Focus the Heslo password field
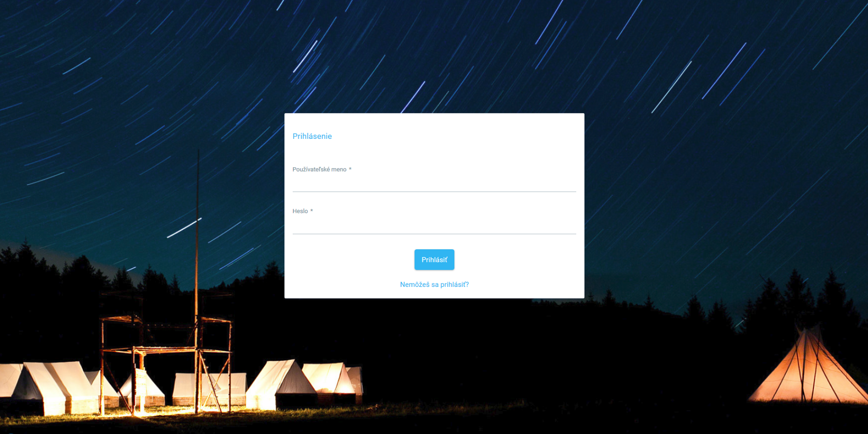Viewport: 868px width, 434px height. (x=434, y=225)
